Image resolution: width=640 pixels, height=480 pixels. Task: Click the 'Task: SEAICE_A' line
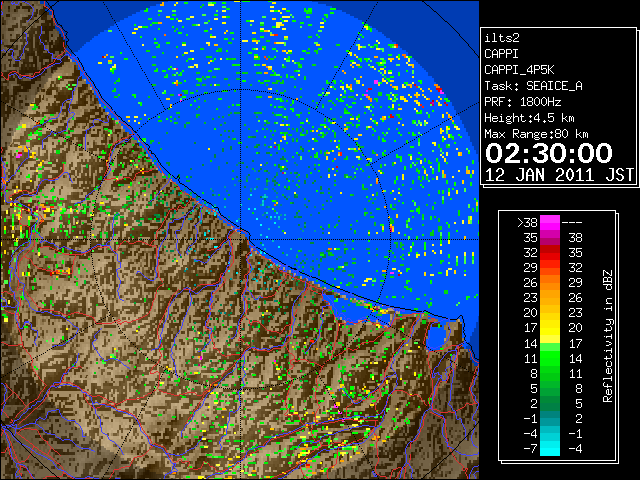point(533,86)
